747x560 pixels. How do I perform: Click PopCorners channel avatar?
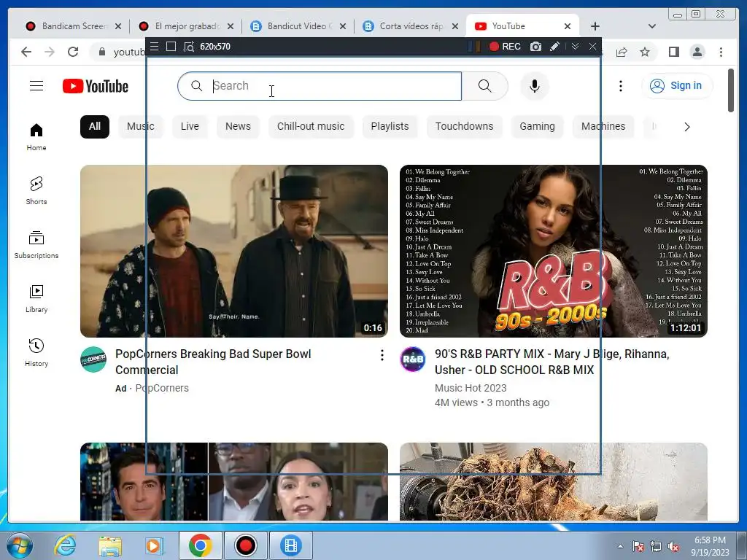(93, 359)
